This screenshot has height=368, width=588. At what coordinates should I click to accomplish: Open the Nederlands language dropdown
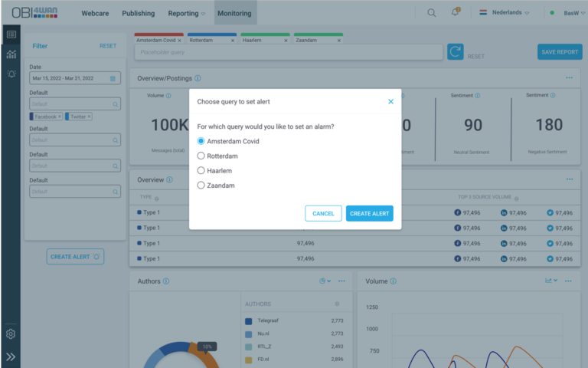[x=505, y=12]
